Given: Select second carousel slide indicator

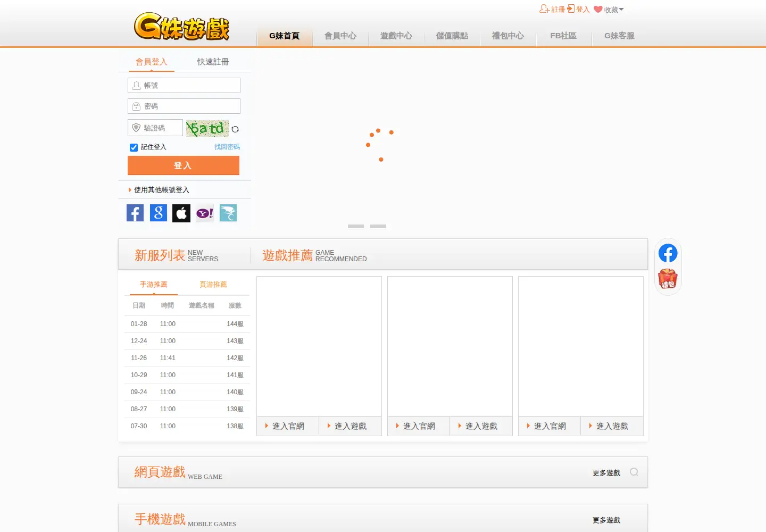Looking at the screenshot, I should 378,227.
